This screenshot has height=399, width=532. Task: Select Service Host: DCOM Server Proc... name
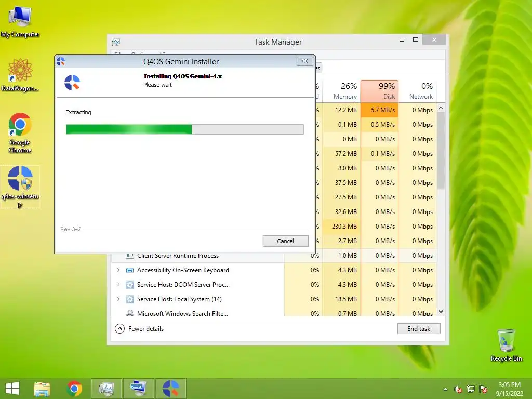point(183,285)
